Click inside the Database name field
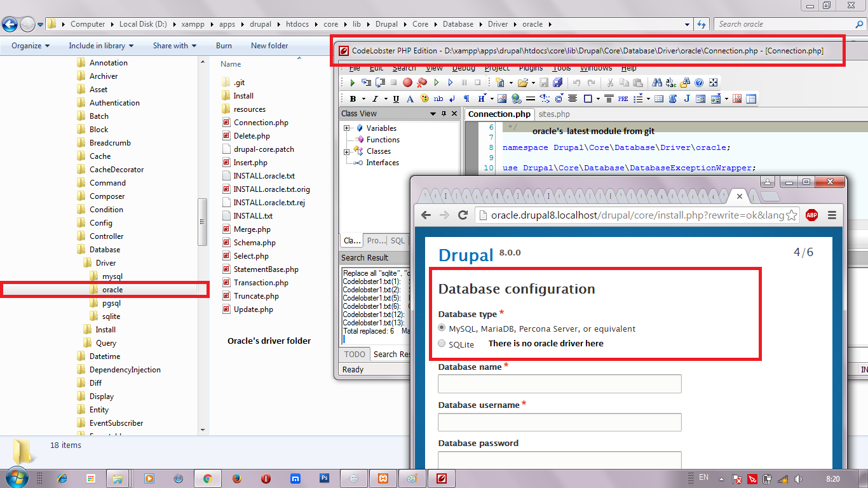The image size is (868, 488). tap(559, 383)
